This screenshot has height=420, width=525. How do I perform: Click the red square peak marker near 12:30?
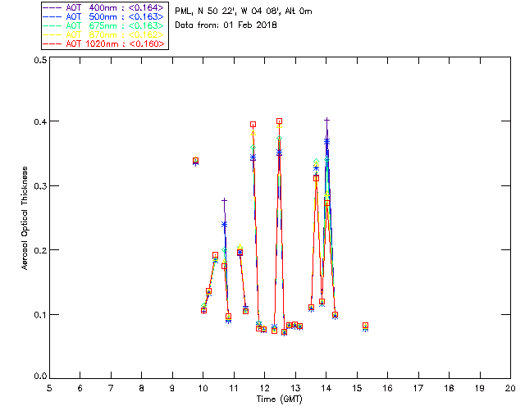pos(279,121)
